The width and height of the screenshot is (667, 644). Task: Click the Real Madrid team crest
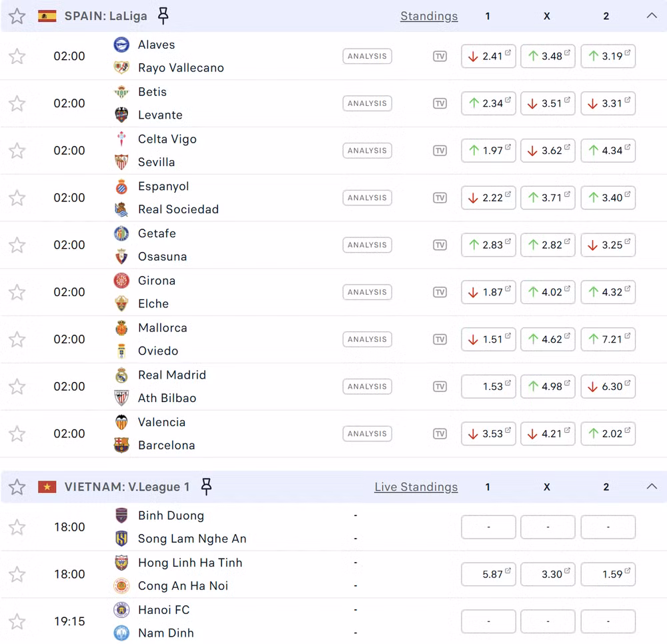point(121,375)
